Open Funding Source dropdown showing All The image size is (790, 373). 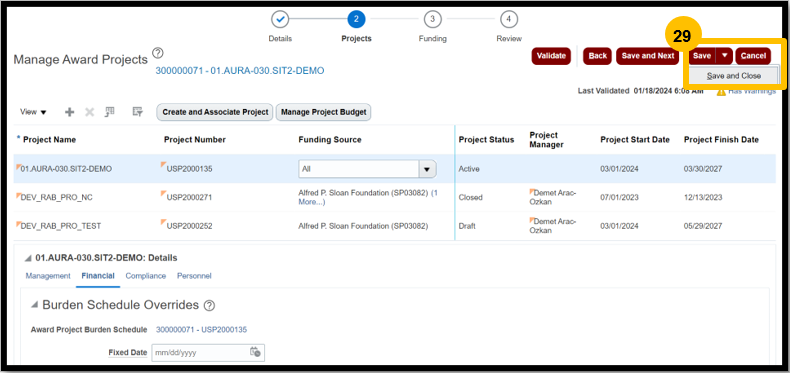[427, 169]
